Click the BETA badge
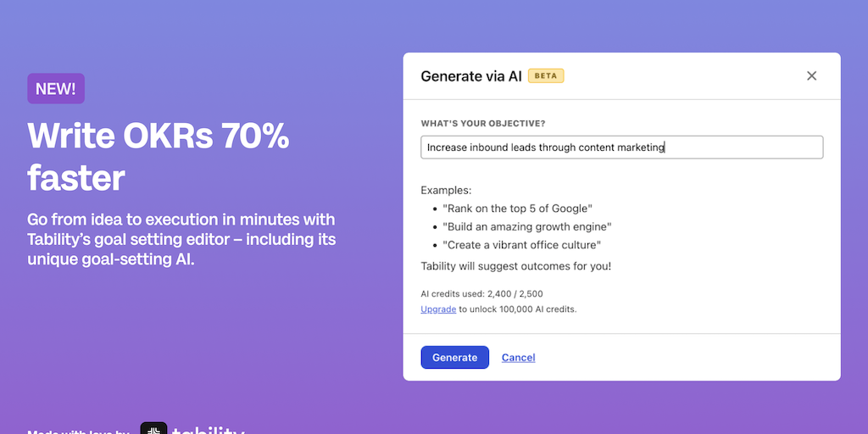The width and height of the screenshot is (868, 434). (x=546, y=76)
